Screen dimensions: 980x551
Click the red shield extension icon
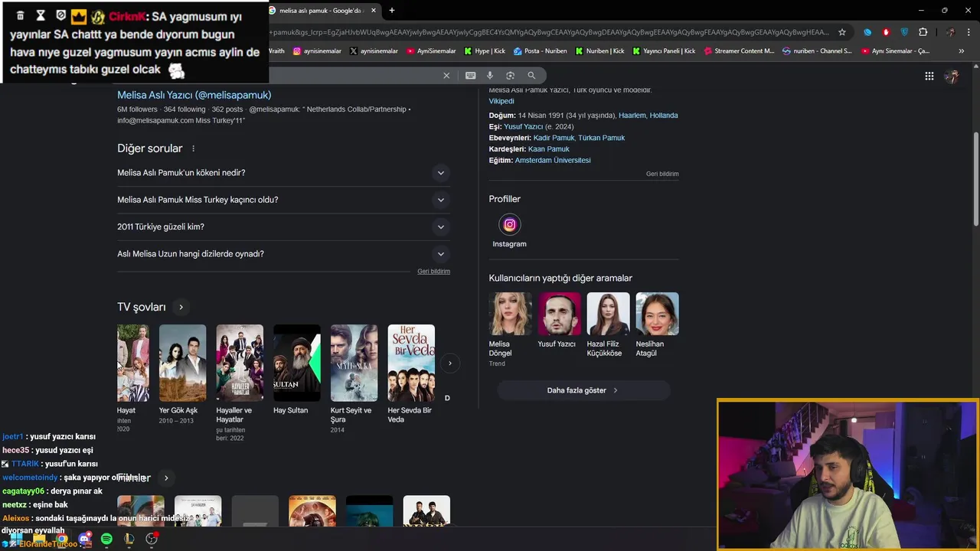pyautogui.click(x=886, y=32)
